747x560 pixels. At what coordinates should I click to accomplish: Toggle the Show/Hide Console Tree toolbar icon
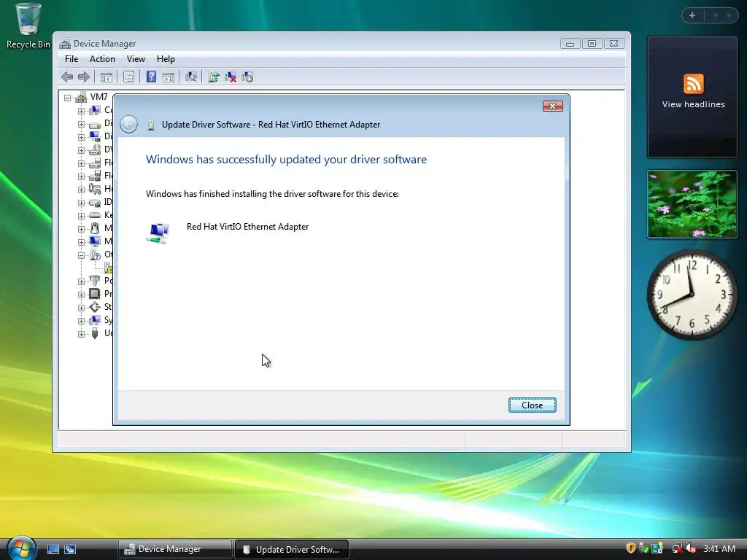[x=107, y=77]
